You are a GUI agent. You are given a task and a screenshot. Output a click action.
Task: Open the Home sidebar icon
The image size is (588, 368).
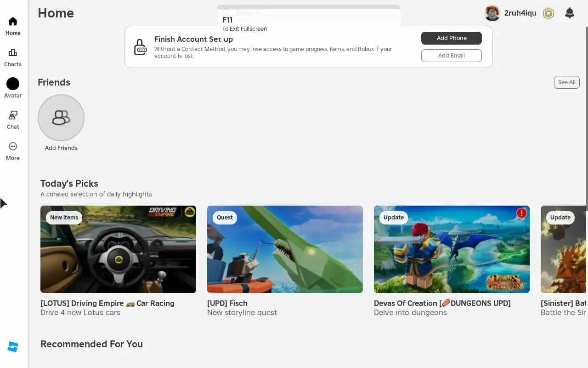(x=13, y=22)
